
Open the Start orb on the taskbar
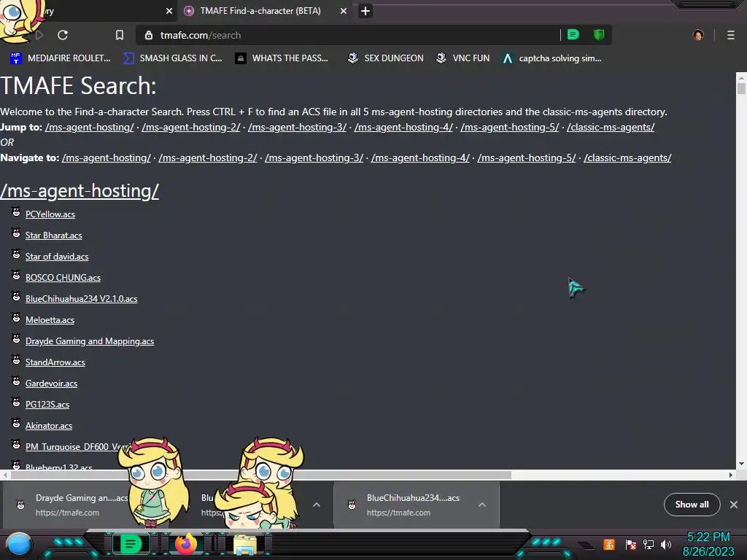(19, 544)
